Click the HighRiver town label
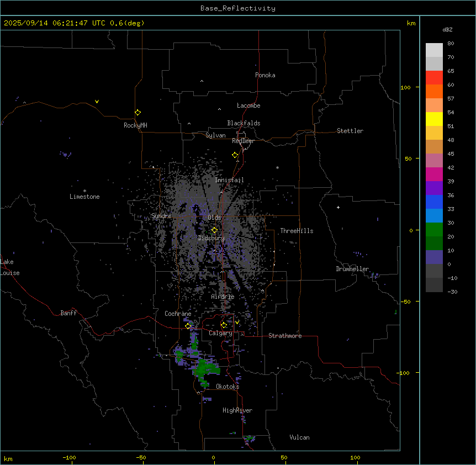This screenshot has height=465, width=476. tap(237, 410)
